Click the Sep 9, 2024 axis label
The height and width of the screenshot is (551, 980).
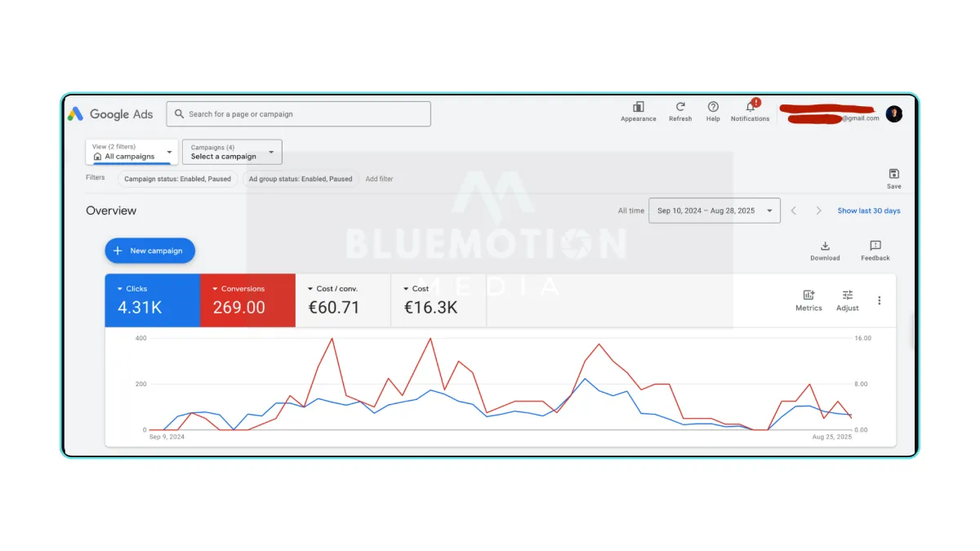167,438
